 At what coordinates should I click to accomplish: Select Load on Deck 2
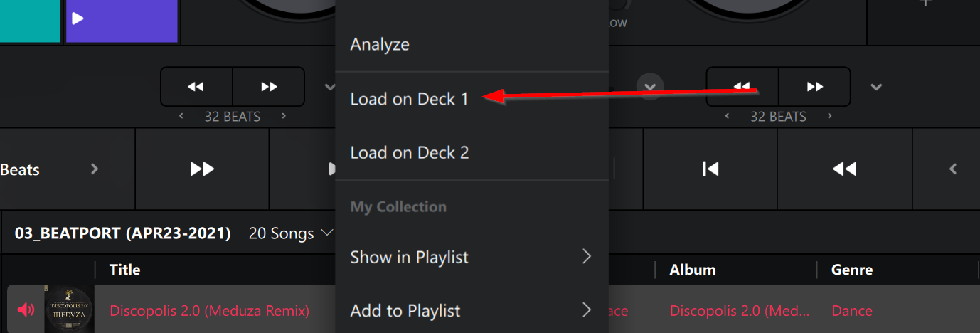coord(410,152)
